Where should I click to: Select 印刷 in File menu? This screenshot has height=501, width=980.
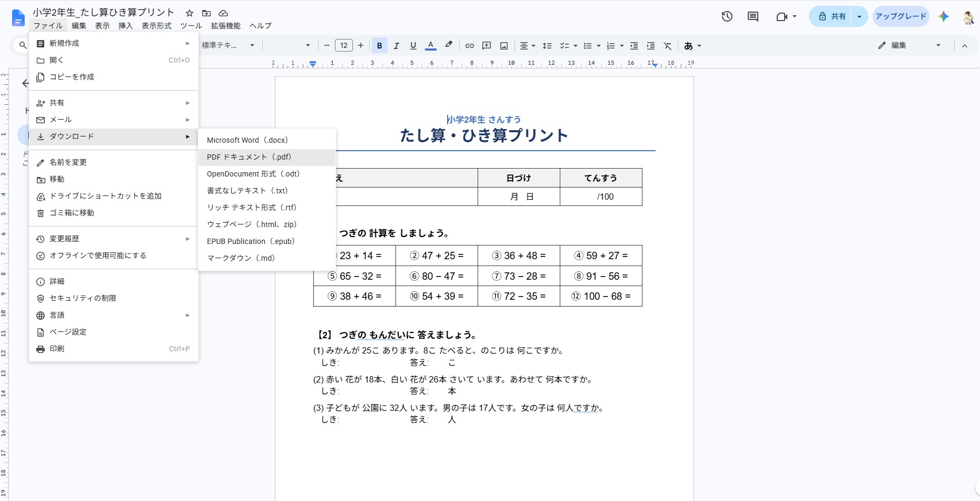114,349
